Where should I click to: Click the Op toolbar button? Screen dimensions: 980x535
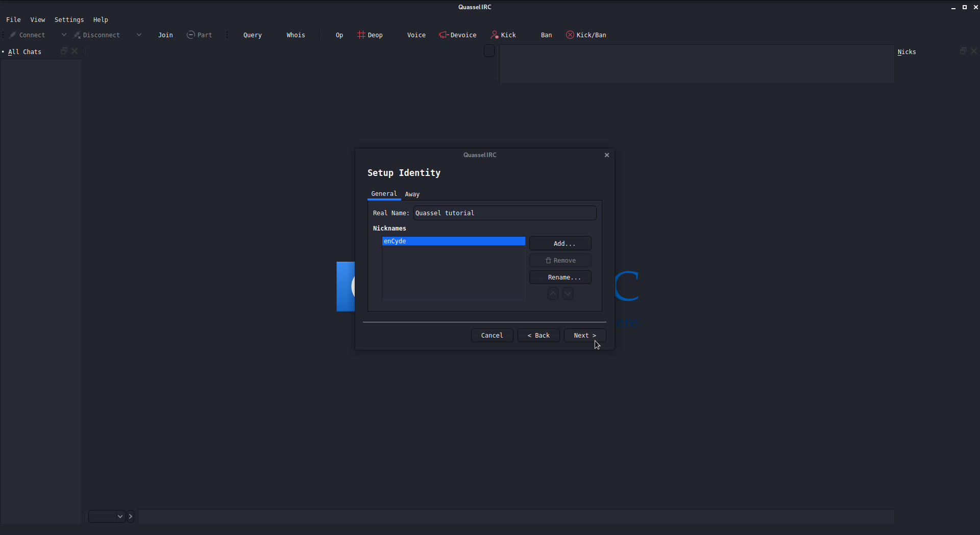(339, 35)
